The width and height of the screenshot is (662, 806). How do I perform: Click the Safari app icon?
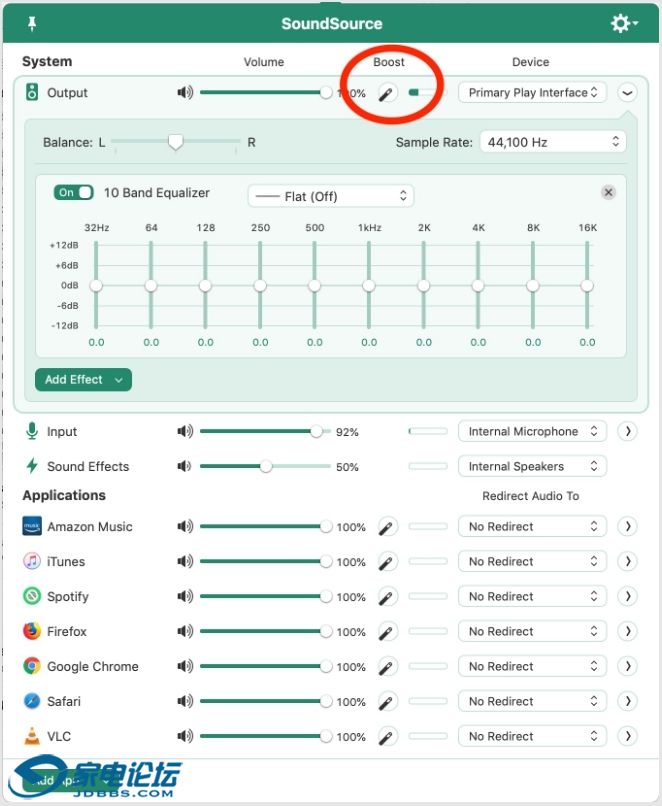(32, 701)
